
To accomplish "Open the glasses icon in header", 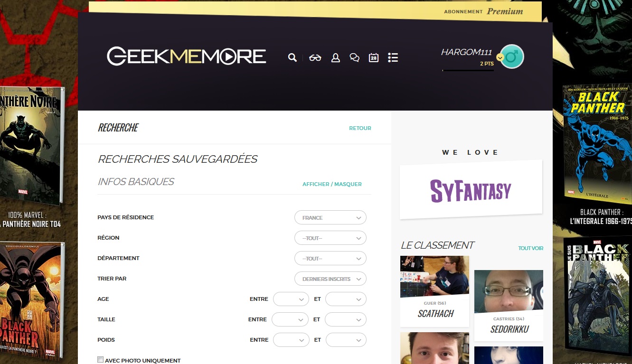I will (315, 57).
